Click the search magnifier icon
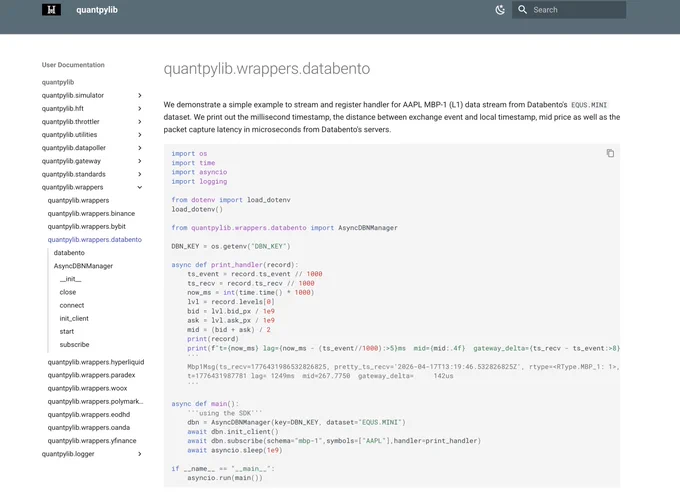Image resolution: width=680 pixels, height=497 pixels. [x=522, y=10]
